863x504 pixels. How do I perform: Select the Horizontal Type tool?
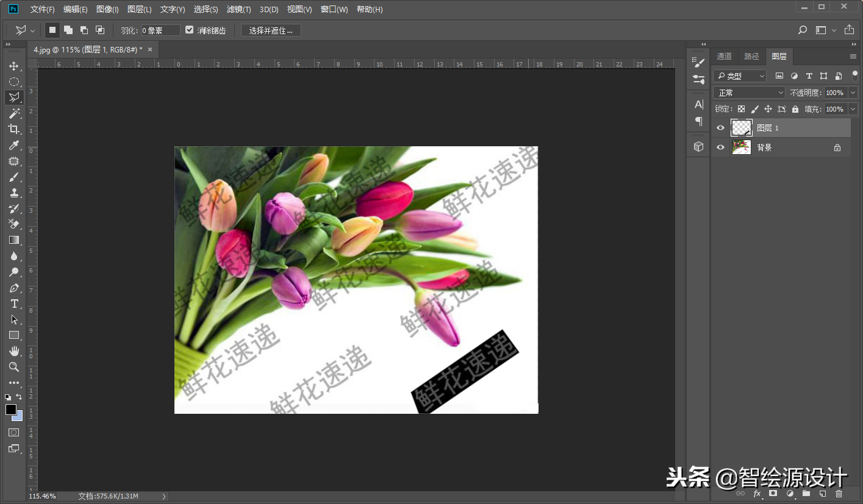(x=13, y=303)
